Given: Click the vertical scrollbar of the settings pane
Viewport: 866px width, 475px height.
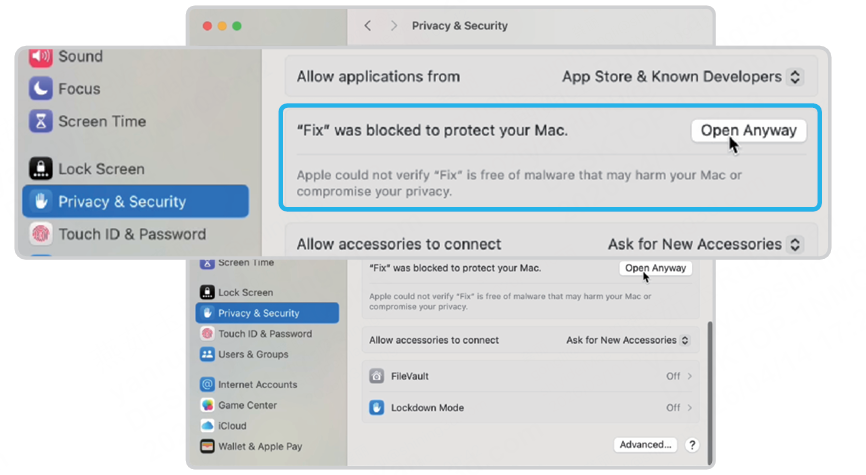Looking at the screenshot, I should tap(710, 392).
